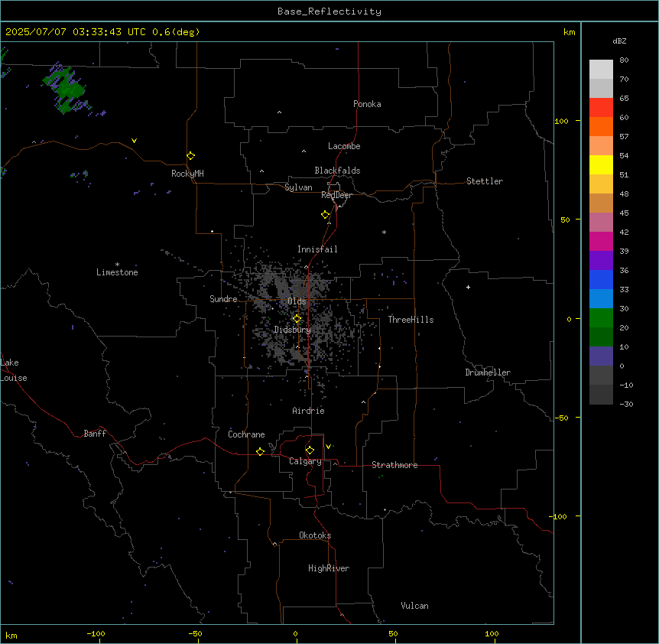Click the 50 tick on the right axis
Screen dimensions: 659x644
point(565,220)
